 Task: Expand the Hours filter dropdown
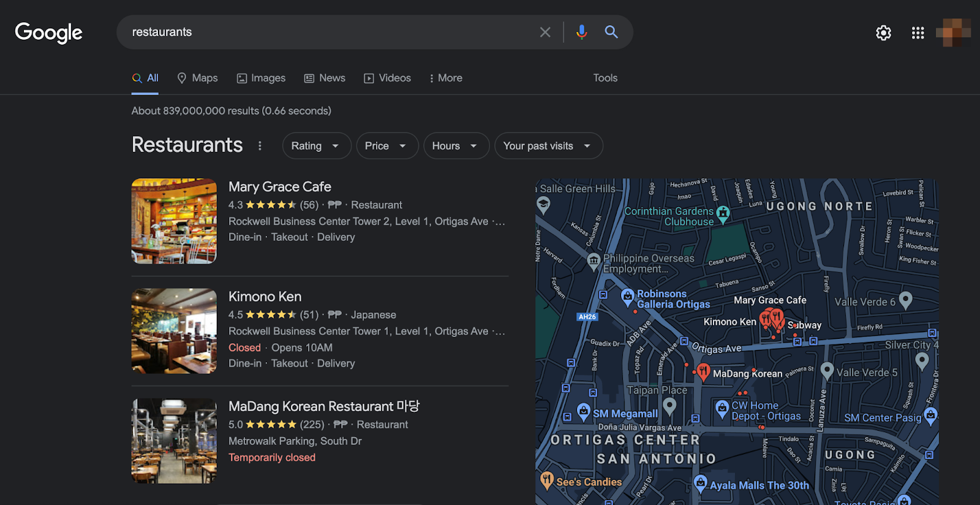point(456,146)
